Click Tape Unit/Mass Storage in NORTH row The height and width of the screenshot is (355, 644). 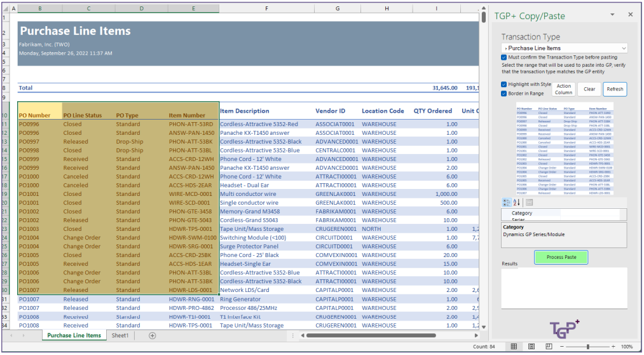[266, 229]
